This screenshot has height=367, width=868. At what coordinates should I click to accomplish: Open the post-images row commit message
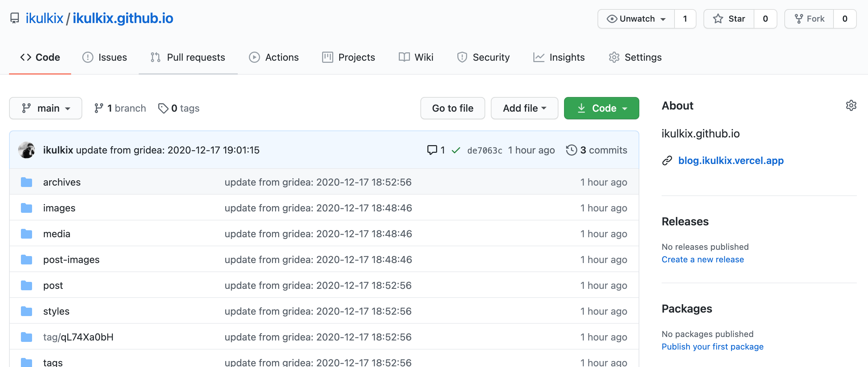pos(318,260)
